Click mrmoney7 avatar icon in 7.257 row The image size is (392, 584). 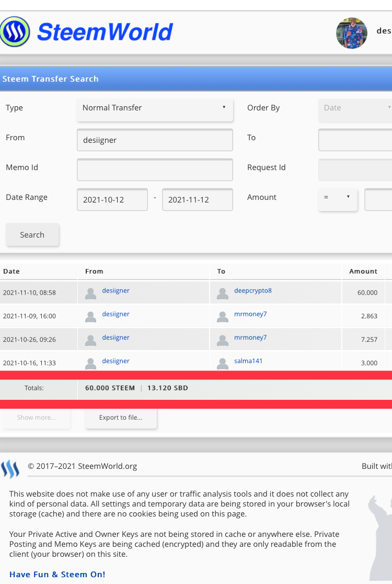(x=223, y=341)
